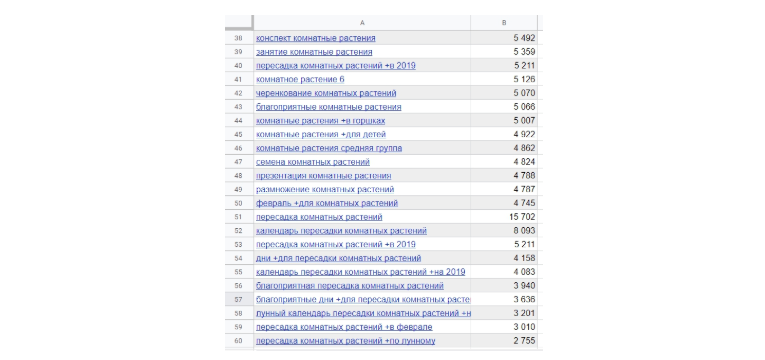Viewport: 765px width, 360px height.
Task: Select cell starting 'благоприятные дни +для пересадки'
Action: [x=362, y=299]
